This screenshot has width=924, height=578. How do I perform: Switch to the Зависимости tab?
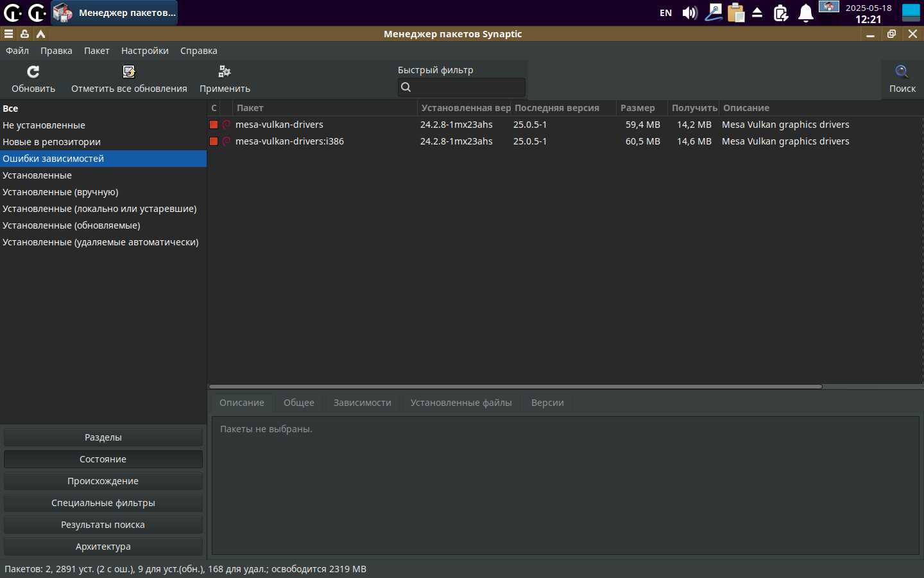pyautogui.click(x=363, y=403)
